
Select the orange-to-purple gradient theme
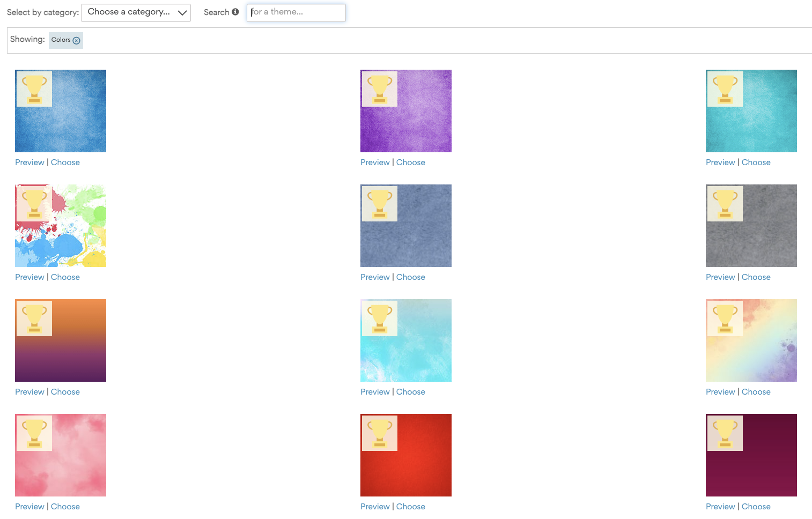pyautogui.click(x=61, y=340)
